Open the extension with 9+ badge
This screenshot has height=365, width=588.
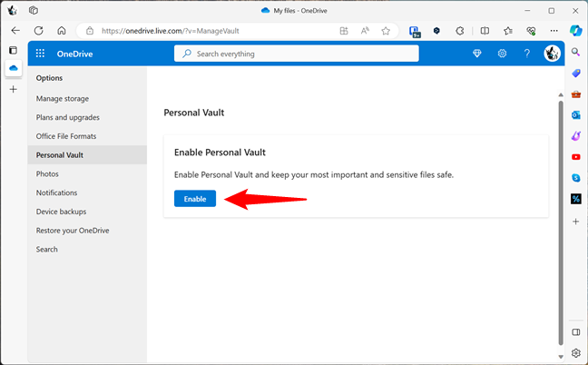tap(415, 32)
